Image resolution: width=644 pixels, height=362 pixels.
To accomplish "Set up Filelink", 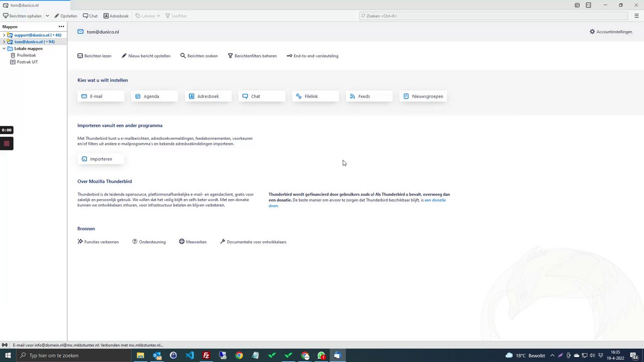I will pos(315,96).
